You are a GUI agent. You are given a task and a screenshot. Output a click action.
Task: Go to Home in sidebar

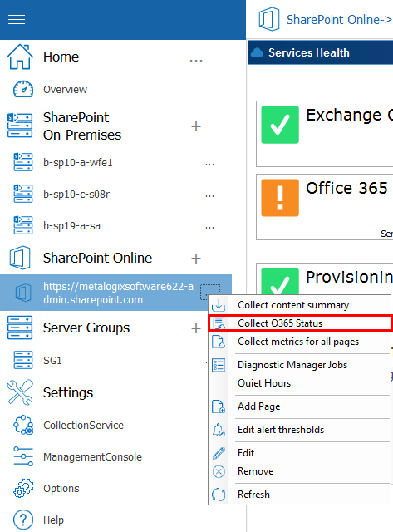[61, 57]
